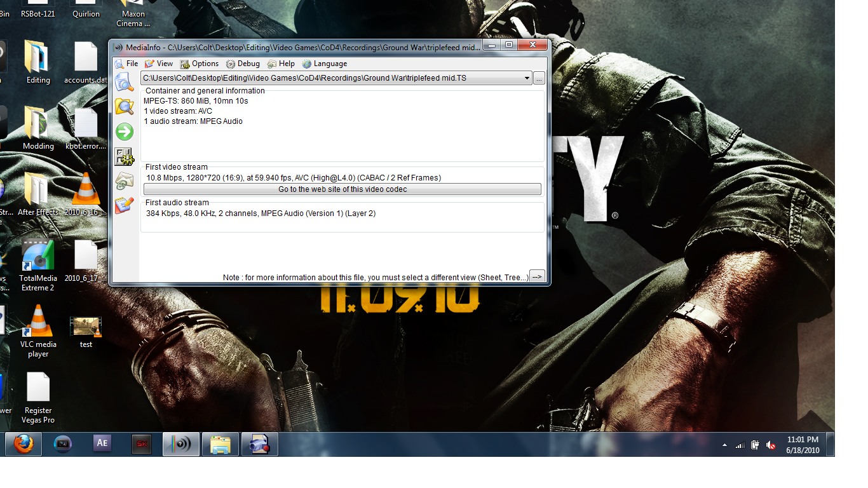868x488 pixels.
Task: Click the '1 audio stream: MPEG Audio' line
Action: [193, 121]
